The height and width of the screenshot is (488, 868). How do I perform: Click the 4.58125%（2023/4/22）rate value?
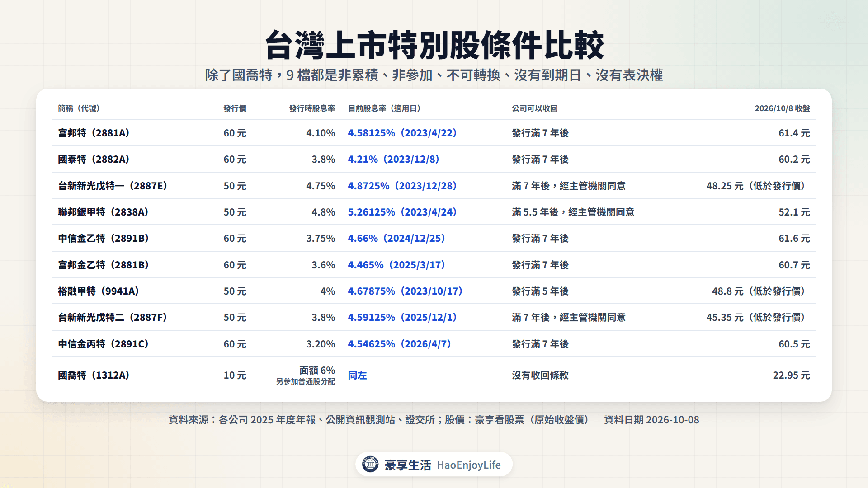pyautogui.click(x=402, y=133)
